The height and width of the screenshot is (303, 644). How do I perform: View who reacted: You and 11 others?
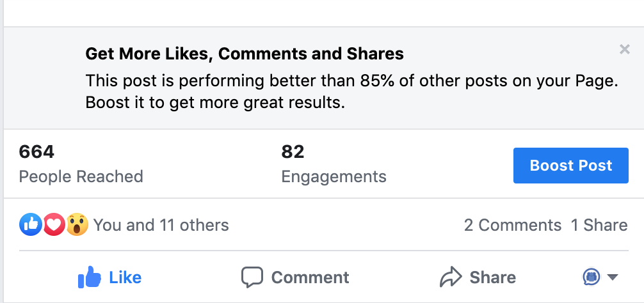[161, 225]
